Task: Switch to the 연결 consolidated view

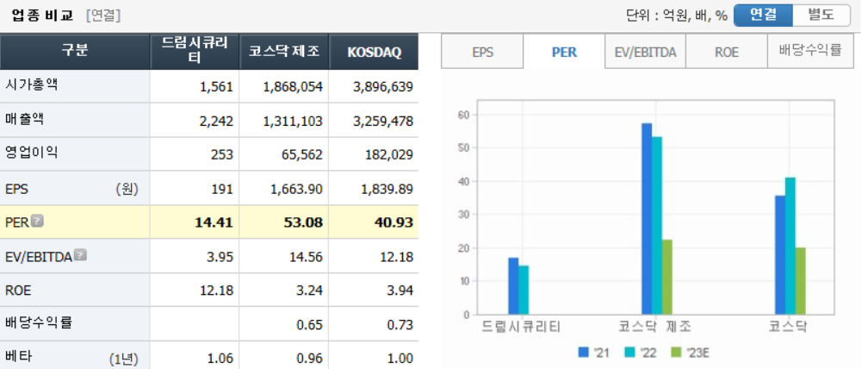Action: 763,15
